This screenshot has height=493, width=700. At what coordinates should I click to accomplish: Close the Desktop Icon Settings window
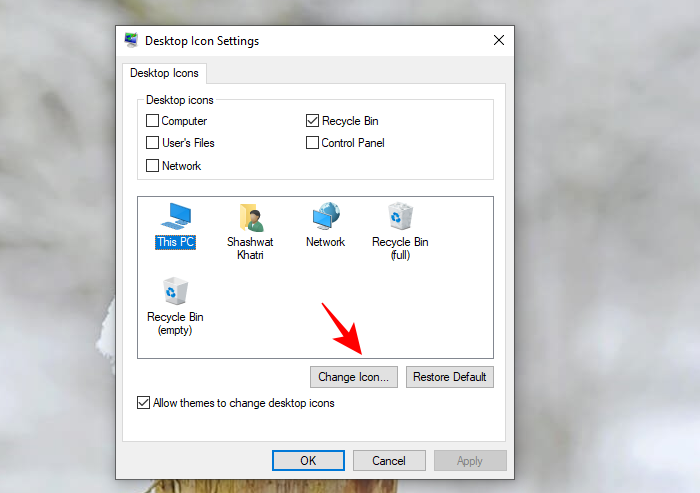[x=498, y=41]
